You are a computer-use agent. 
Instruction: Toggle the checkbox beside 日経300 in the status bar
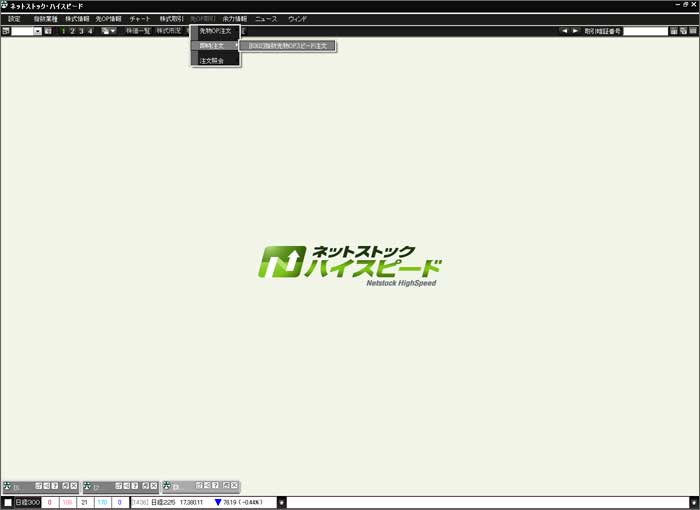point(8,502)
